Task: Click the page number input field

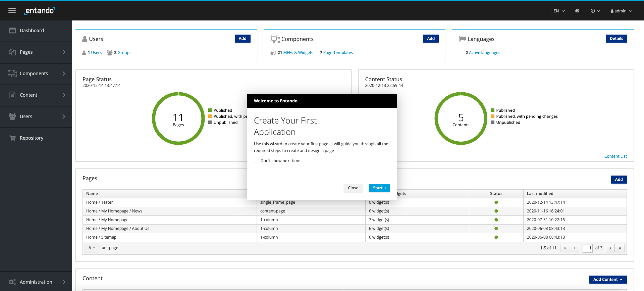Action: pyautogui.click(x=588, y=248)
